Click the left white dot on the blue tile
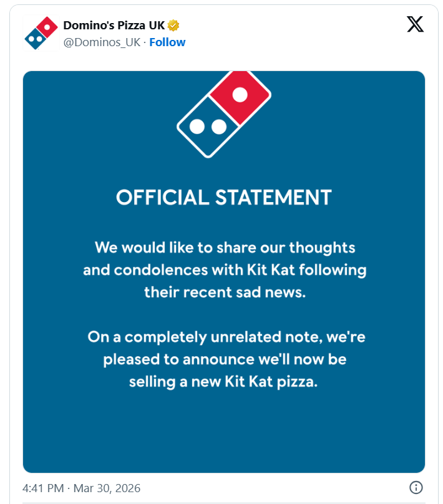The image size is (443, 504). tap(197, 127)
